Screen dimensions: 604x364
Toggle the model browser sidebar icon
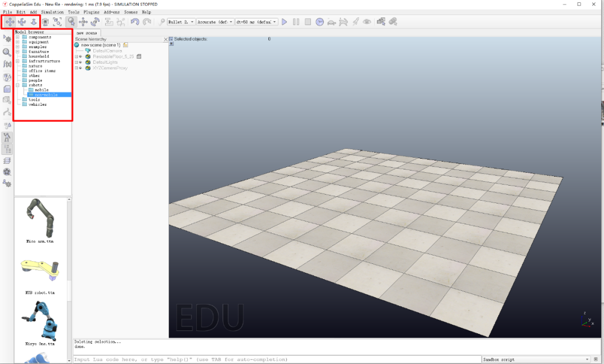point(7,136)
